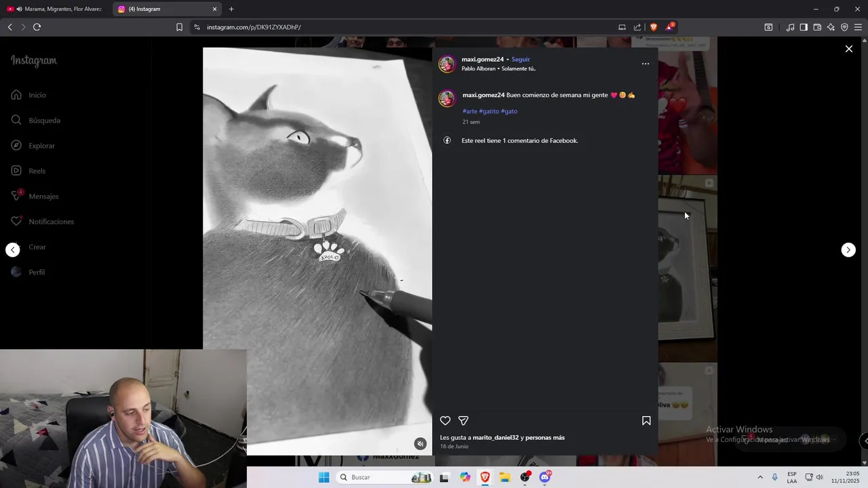Click the Instagram logo
The height and width of the screenshot is (488, 868).
click(x=34, y=61)
